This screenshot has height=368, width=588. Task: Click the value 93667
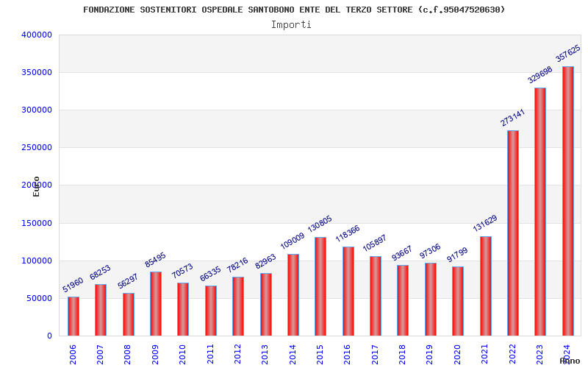402,253
